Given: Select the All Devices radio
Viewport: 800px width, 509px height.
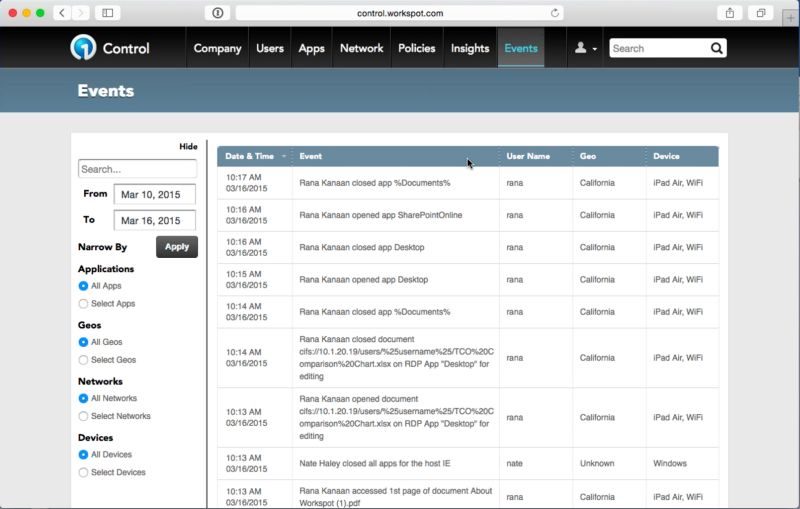Looking at the screenshot, I should (83, 454).
